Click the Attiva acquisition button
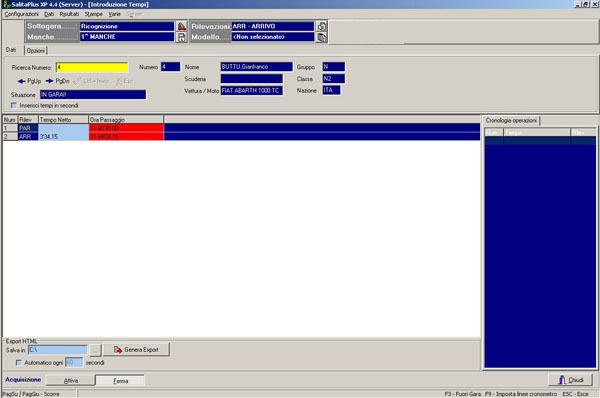 70,380
